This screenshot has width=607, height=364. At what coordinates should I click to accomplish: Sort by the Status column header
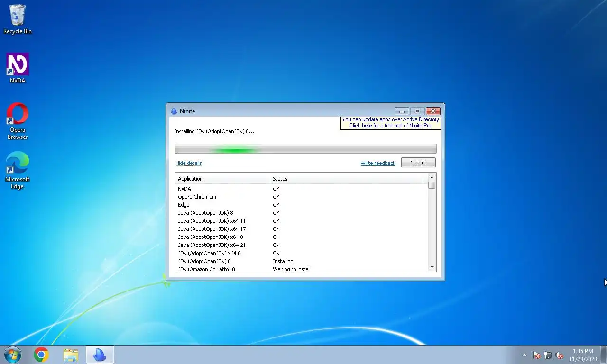tap(346, 179)
